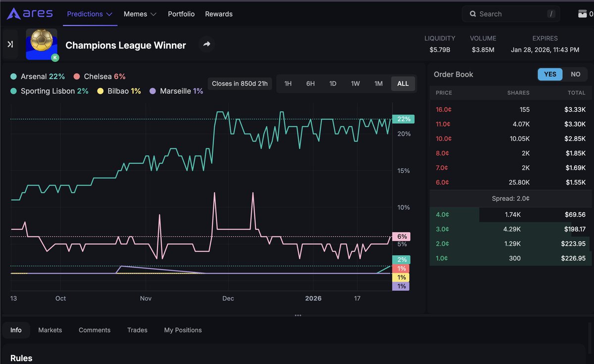The image size is (594, 364).
Task: Click the Ares logo
Action: click(x=30, y=14)
